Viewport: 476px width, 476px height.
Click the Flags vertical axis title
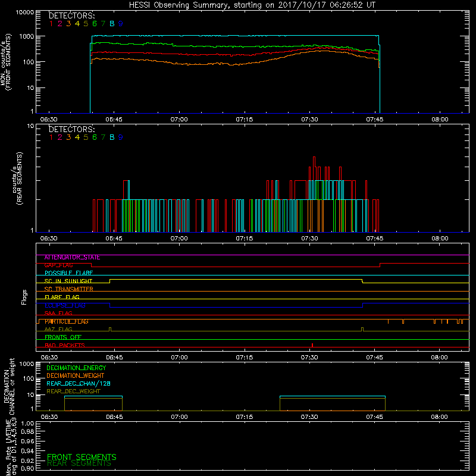click(24, 297)
